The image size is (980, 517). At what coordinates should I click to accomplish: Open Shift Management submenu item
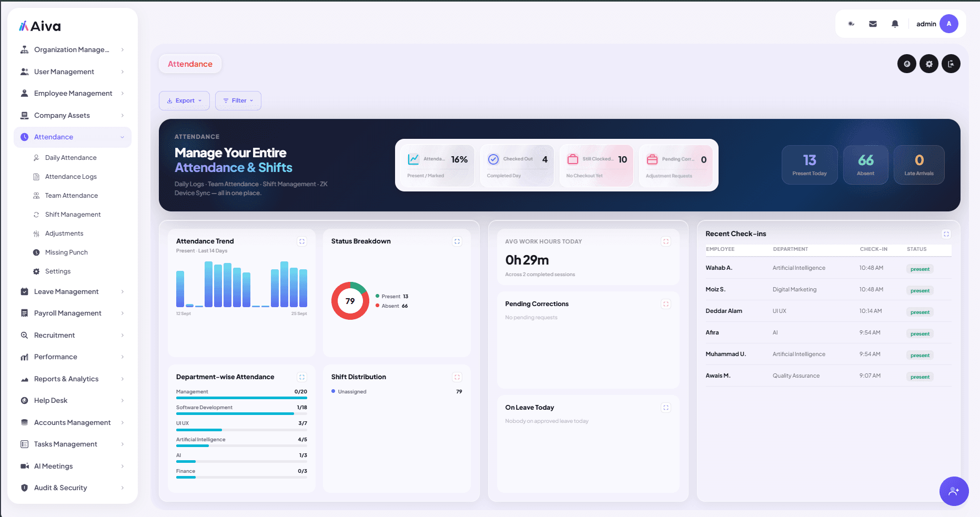point(73,215)
